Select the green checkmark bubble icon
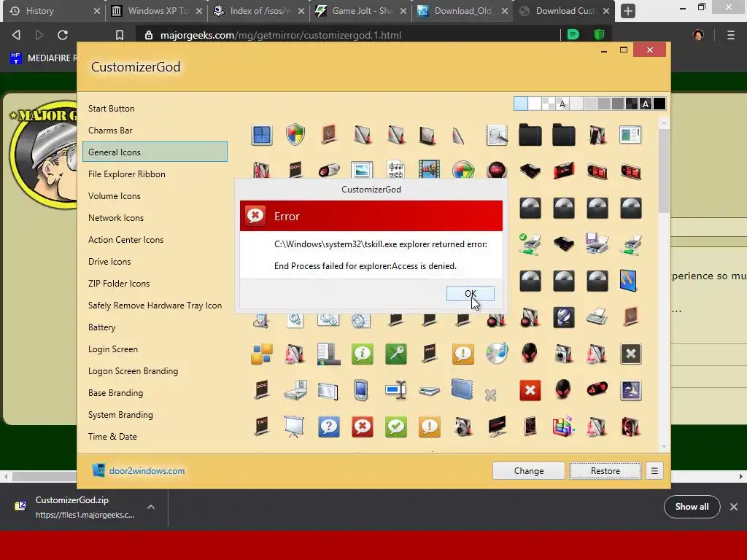Screen dimensions: 747x560 tap(396, 427)
